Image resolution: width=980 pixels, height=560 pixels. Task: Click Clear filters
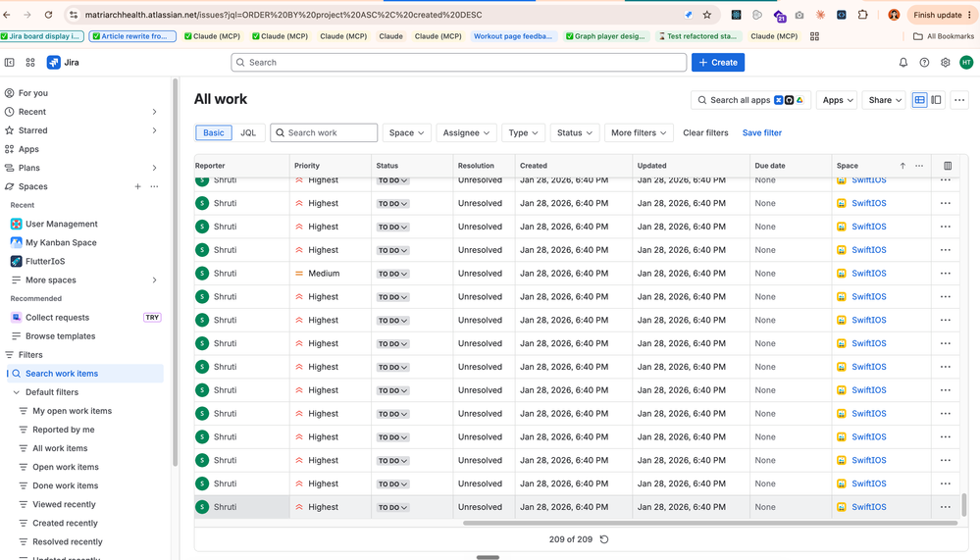pyautogui.click(x=705, y=132)
